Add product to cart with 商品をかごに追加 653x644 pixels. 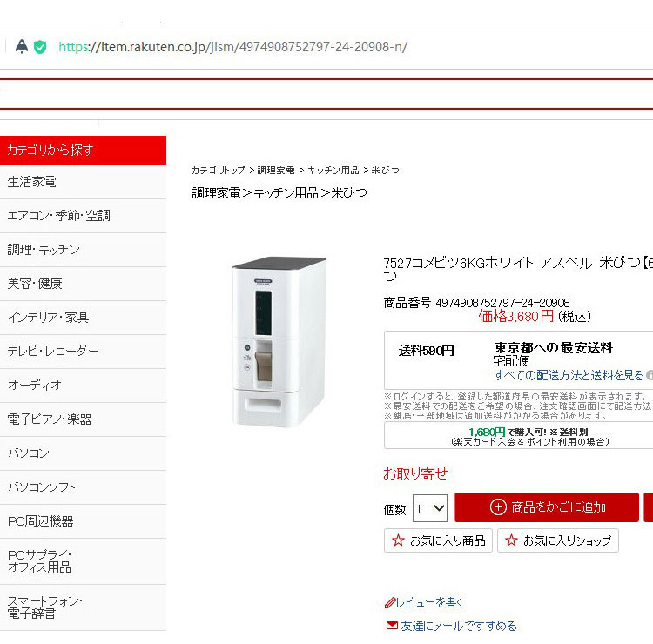pos(547,507)
